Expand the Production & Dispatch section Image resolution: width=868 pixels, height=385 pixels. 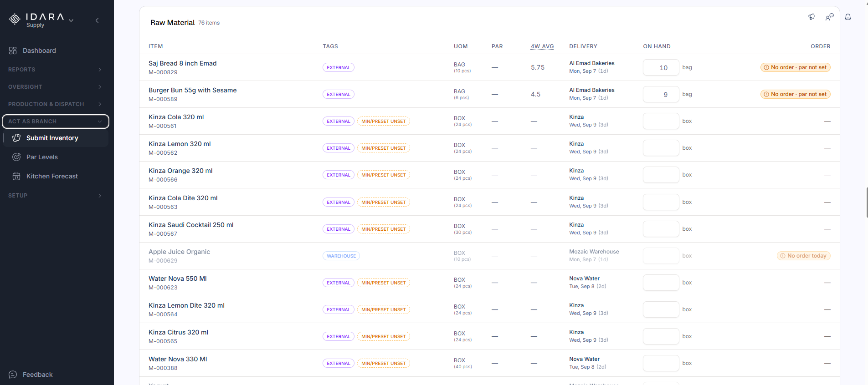click(x=56, y=104)
